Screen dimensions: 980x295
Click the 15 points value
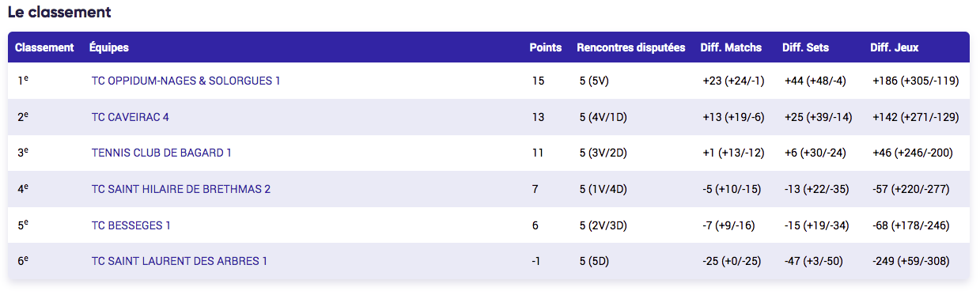[x=539, y=81]
